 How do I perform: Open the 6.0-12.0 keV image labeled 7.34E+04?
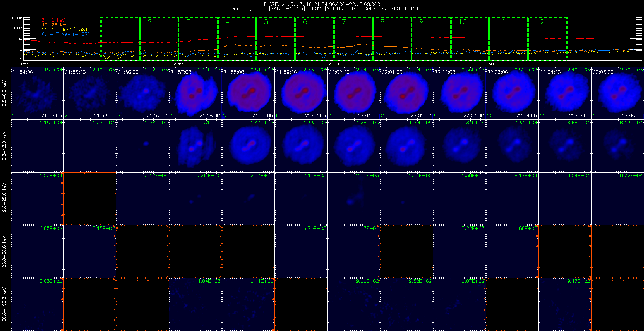[x=512, y=145]
